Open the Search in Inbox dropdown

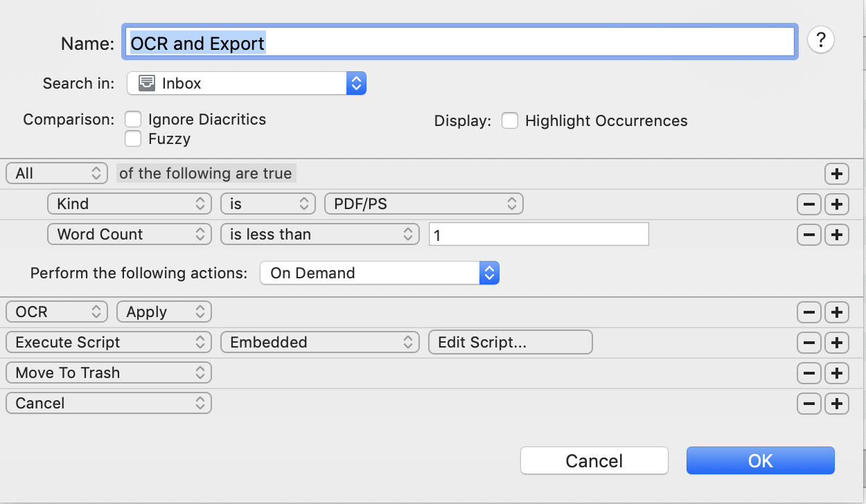246,84
